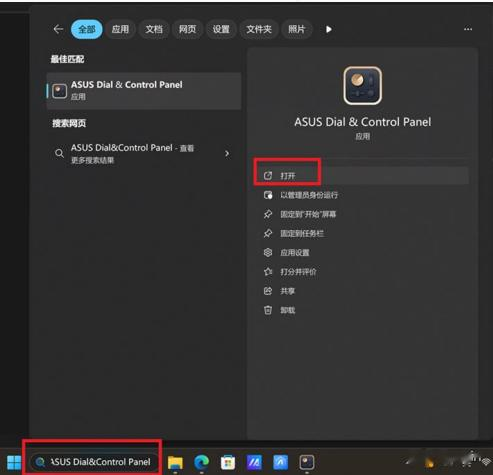Click the web search magnifier icon
493x475 pixels.
click(x=59, y=154)
